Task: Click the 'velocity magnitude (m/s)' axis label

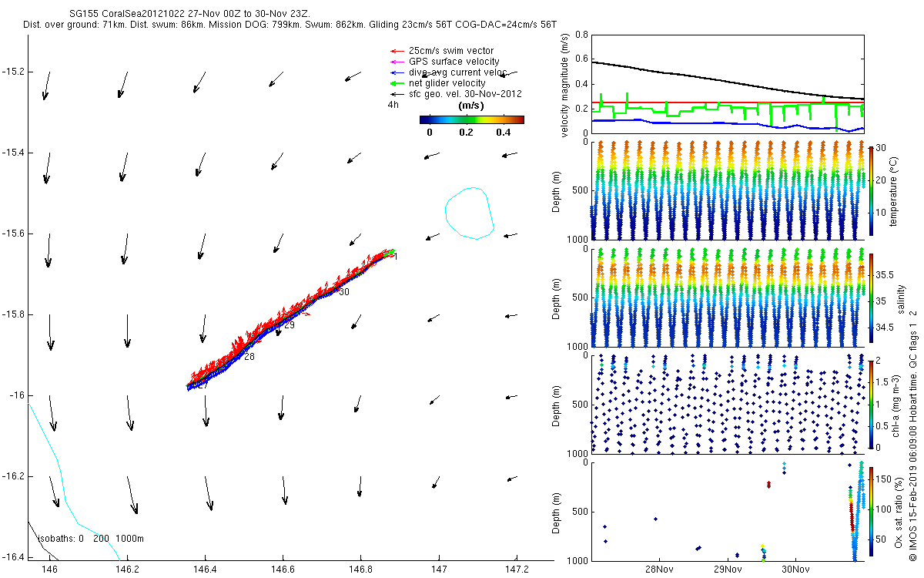Action: click(x=564, y=85)
